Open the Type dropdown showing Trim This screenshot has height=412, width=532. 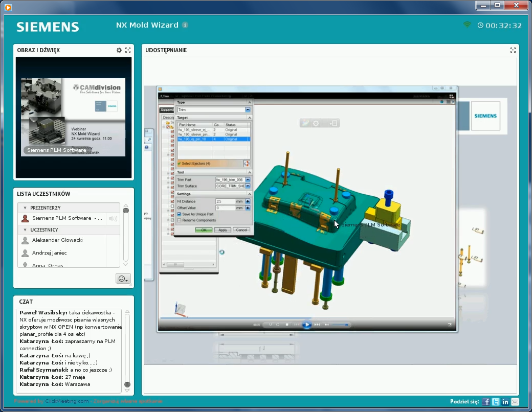pyautogui.click(x=248, y=109)
